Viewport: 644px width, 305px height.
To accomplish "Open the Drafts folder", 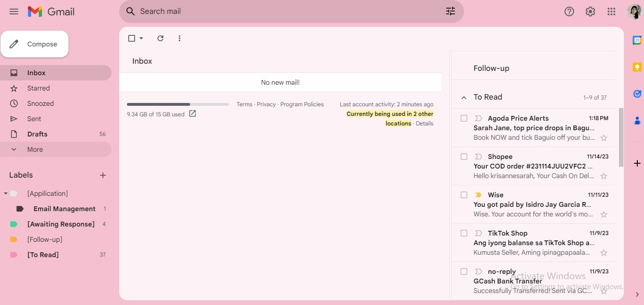I will [x=56, y=134].
